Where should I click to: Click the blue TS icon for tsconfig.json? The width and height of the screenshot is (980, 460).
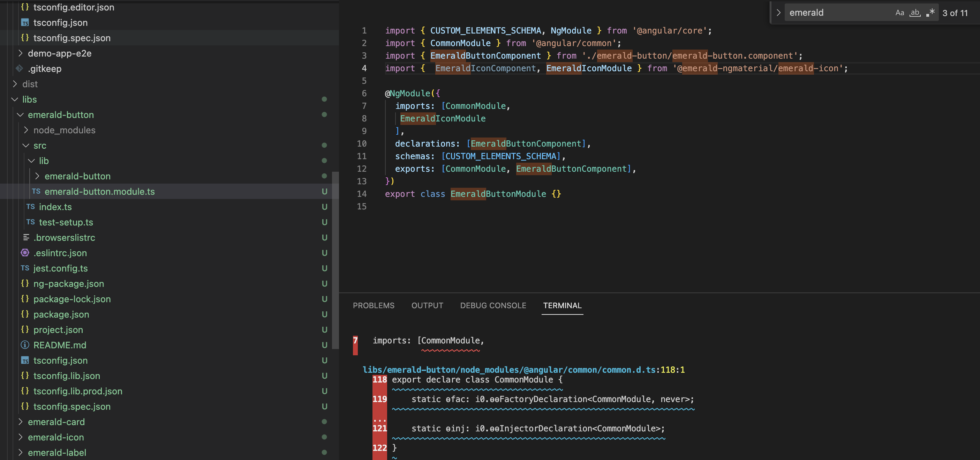click(25, 360)
